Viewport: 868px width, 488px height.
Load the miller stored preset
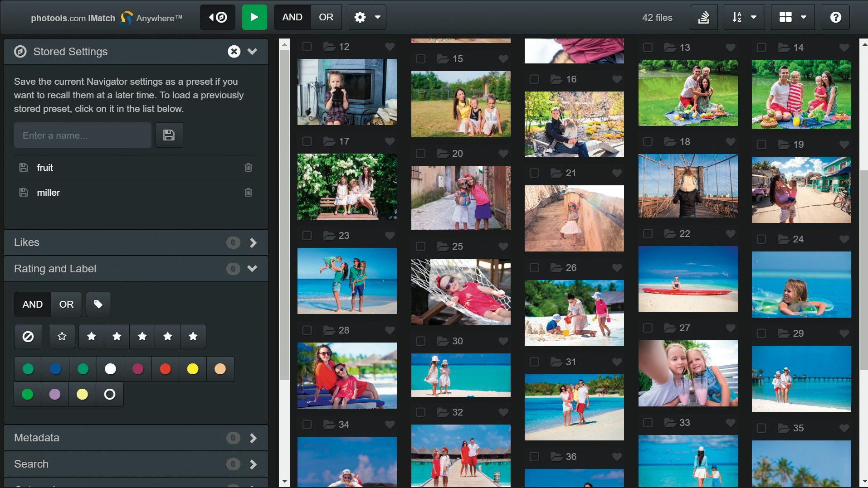click(49, 193)
